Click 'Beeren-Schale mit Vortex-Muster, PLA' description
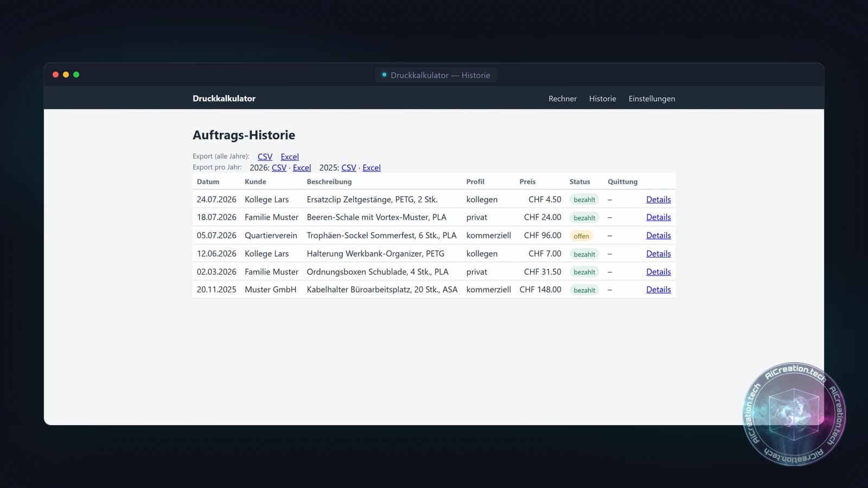Viewport: 868px width, 488px height. coord(376,217)
